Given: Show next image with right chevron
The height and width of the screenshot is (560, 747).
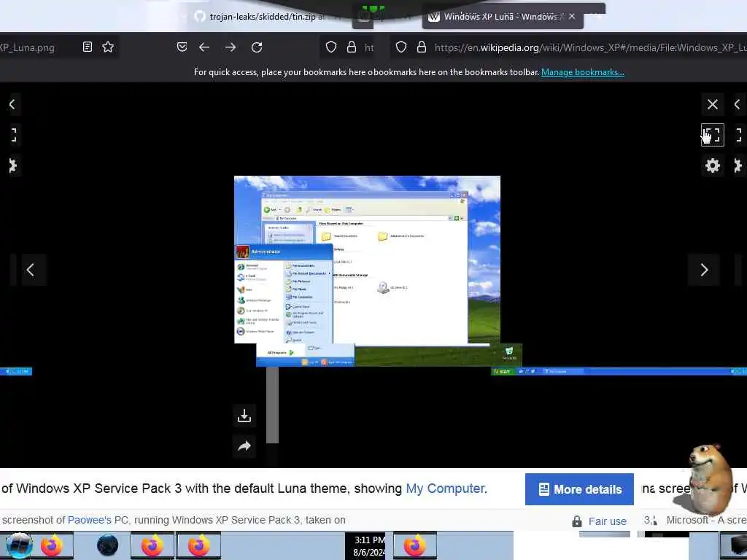Looking at the screenshot, I should pyautogui.click(x=704, y=270).
